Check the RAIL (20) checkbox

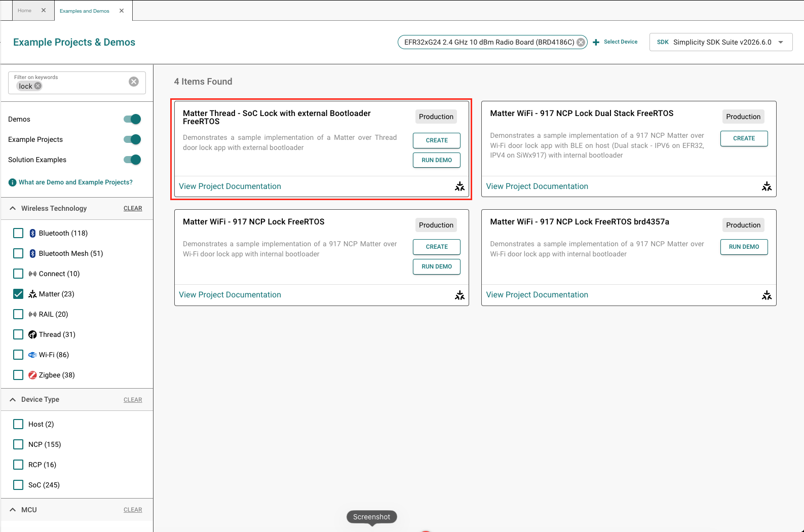point(18,314)
